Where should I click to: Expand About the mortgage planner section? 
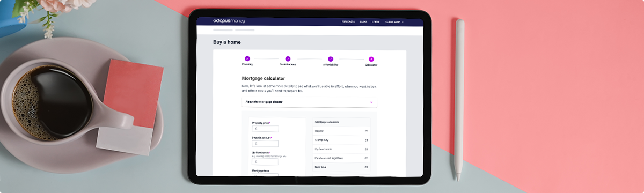(309, 102)
